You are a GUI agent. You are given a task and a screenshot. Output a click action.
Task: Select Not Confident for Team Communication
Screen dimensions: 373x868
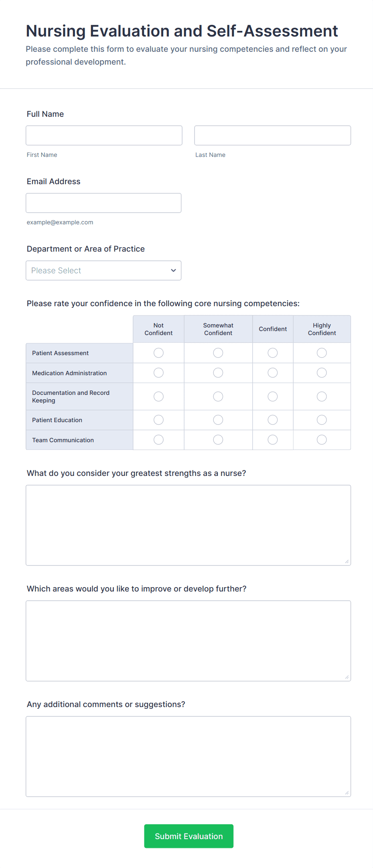click(158, 439)
